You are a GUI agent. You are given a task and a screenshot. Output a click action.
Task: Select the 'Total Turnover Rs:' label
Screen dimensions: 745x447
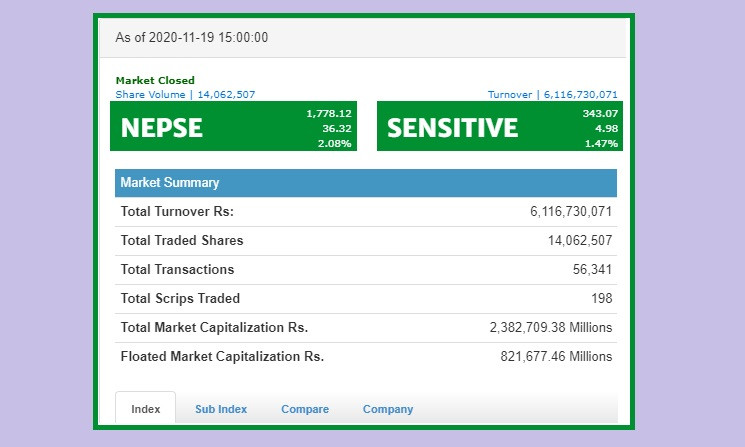(x=177, y=211)
